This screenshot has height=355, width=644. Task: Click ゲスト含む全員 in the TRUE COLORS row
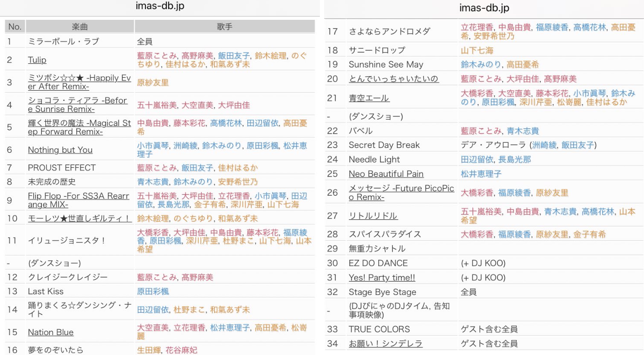(489, 329)
